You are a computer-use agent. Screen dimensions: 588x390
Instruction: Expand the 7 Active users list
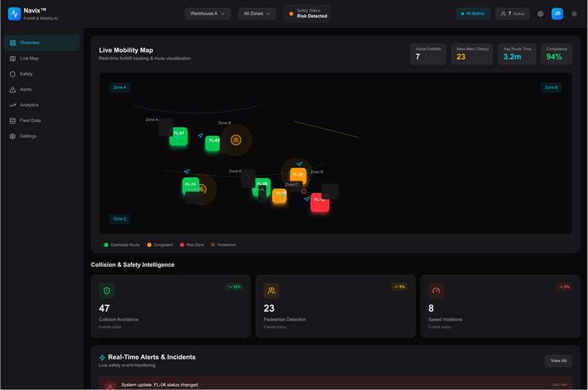512,14
